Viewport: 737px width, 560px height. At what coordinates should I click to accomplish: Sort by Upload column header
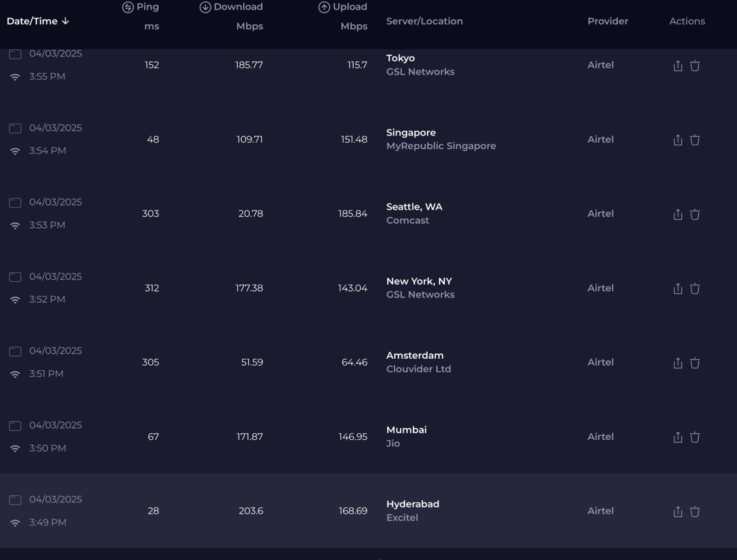click(343, 7)
